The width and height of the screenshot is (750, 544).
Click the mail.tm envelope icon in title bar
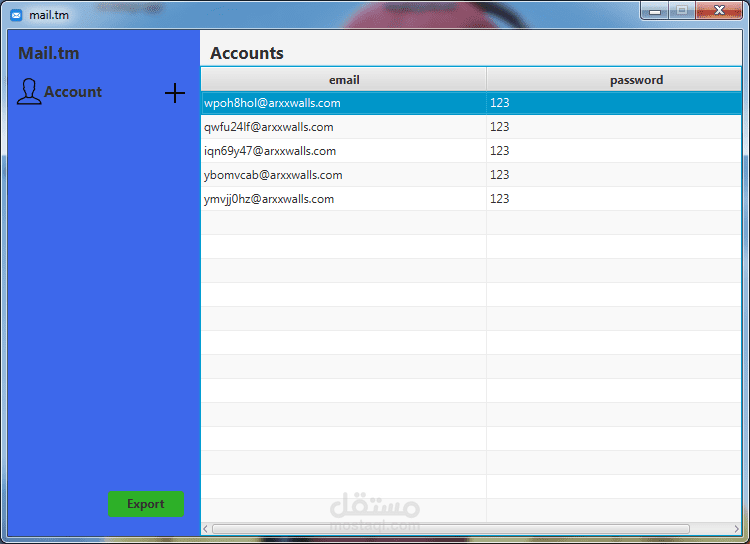click(x=16, y=15)
